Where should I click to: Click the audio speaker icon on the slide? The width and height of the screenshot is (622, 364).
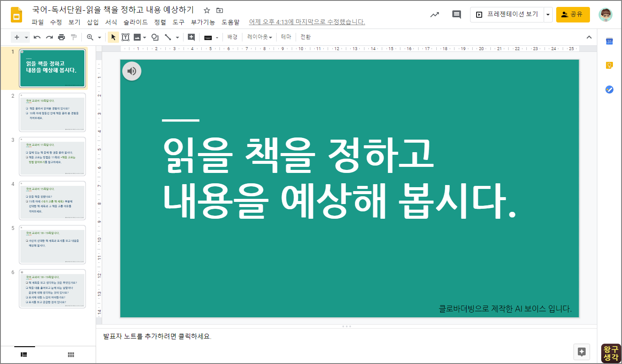(x=132, y=71)
